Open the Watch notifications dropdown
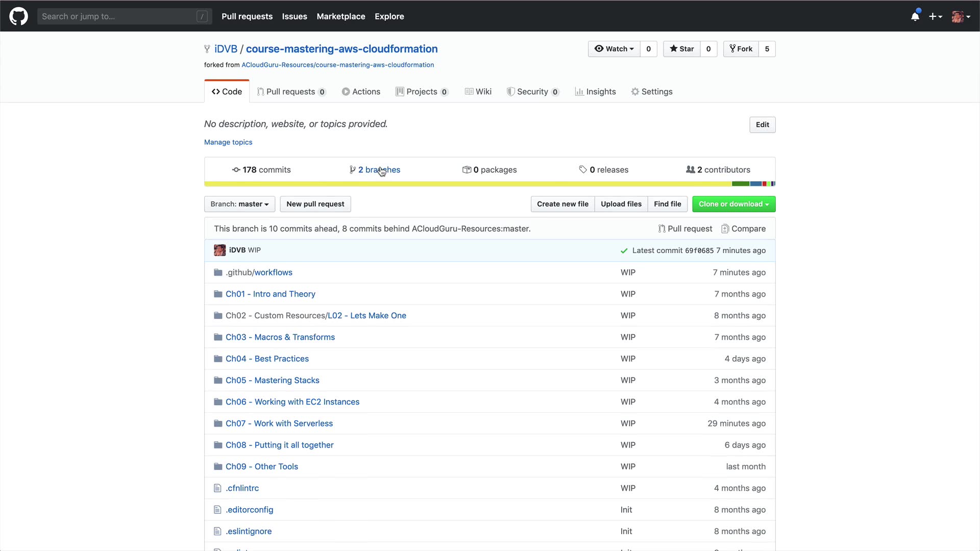The width and height of the screenshot is (980, 551). (x=614, y=49)
